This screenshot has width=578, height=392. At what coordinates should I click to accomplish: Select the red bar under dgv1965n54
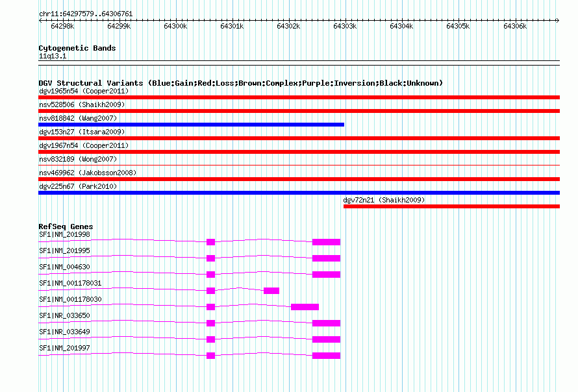click(299, 97)
